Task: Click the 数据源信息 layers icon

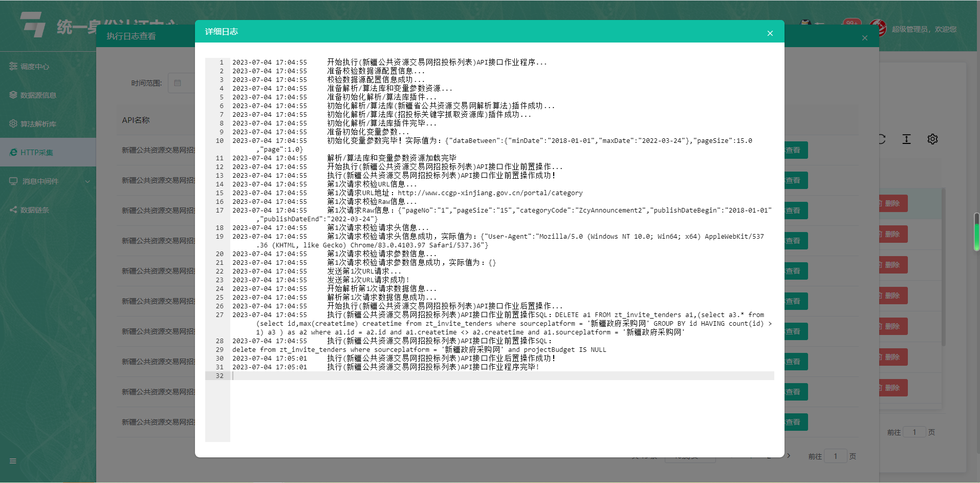Action: coord(13,95)
